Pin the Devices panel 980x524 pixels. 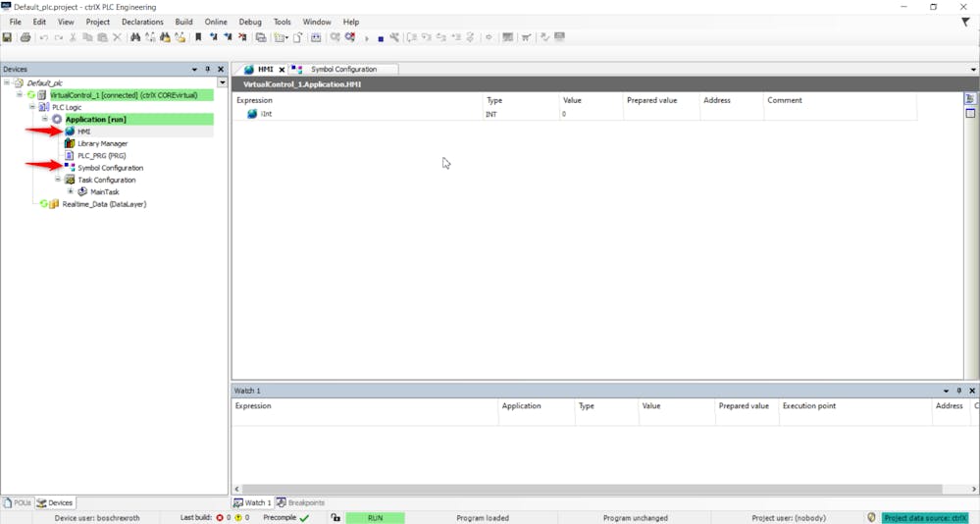[208, 70]
